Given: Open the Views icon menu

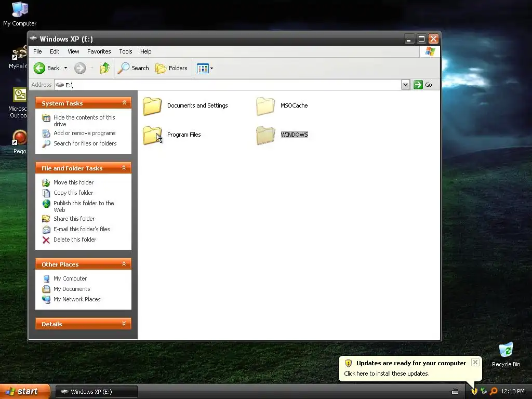Looking at the screenshot, I should point(205,68).
